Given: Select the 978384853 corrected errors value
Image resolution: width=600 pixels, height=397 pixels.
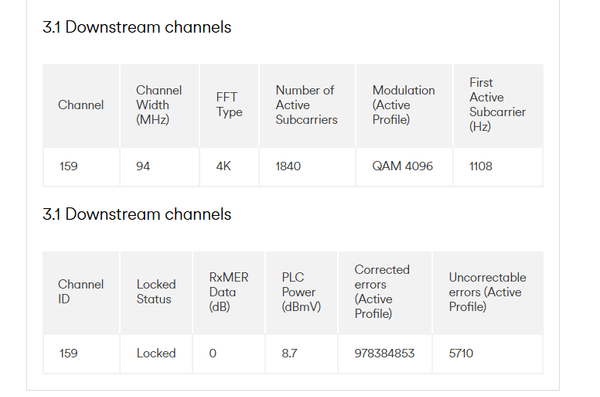Looking at the screenshot, I should (384, 353).
